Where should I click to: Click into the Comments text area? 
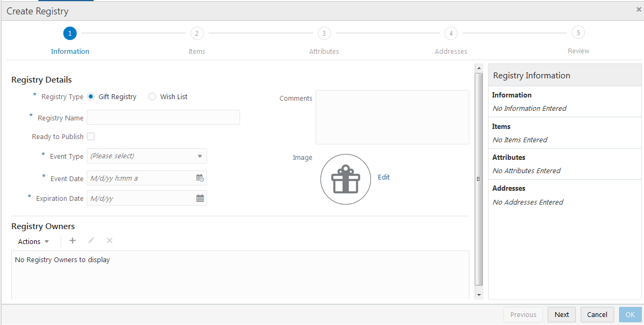pos(392,117)
